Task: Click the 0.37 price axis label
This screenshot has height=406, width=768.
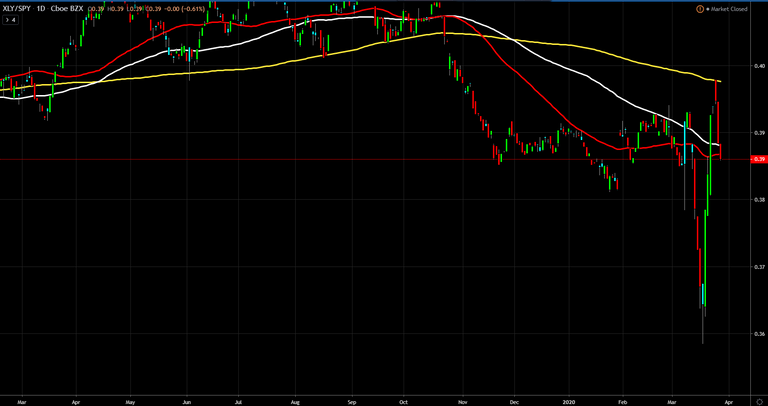Action: [759, 266]
